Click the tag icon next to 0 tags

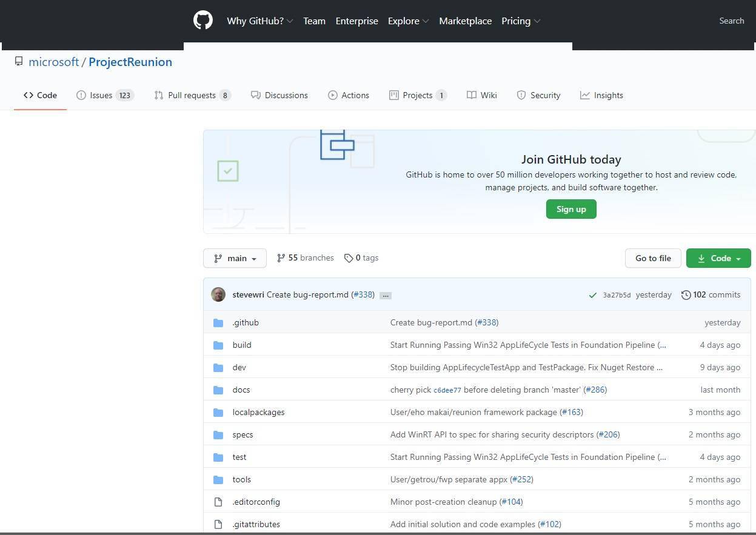point(349,258)
